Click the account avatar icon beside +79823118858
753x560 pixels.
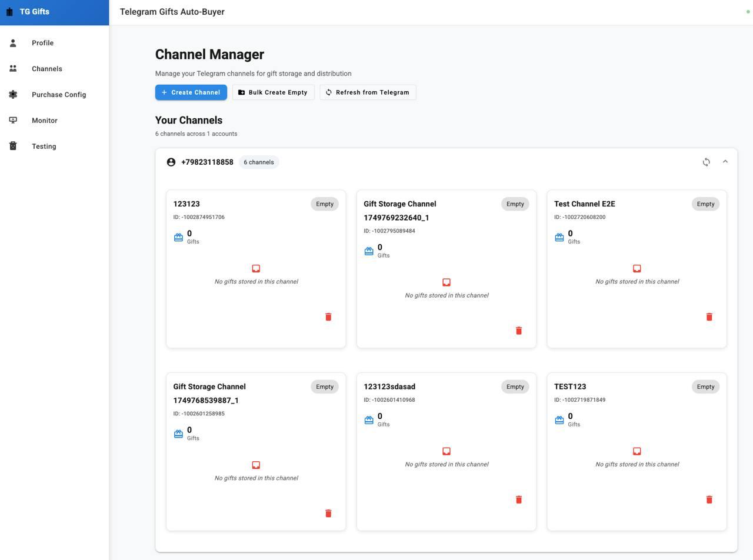point(171,162)
